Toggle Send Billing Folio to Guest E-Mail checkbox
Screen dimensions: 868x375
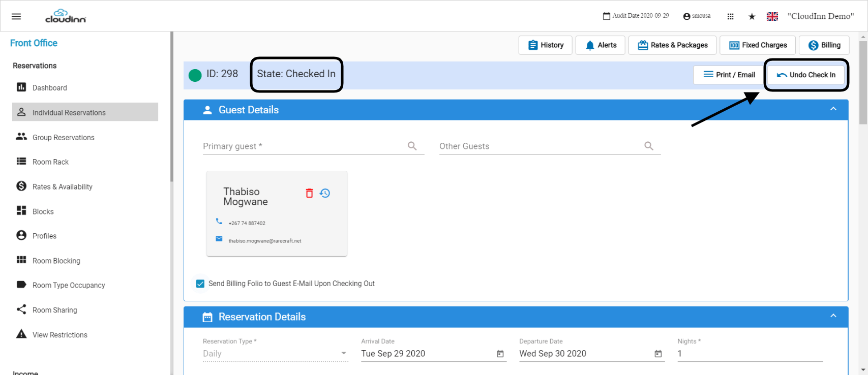200,284
